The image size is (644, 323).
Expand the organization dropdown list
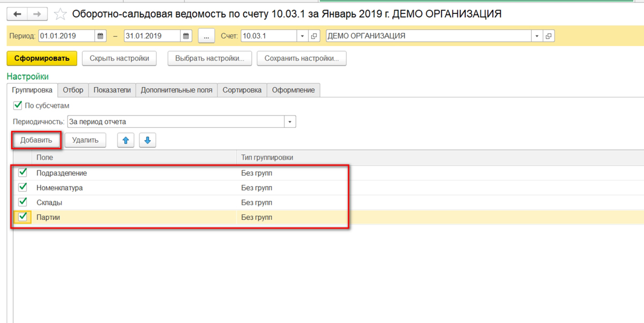click(537, 36)
